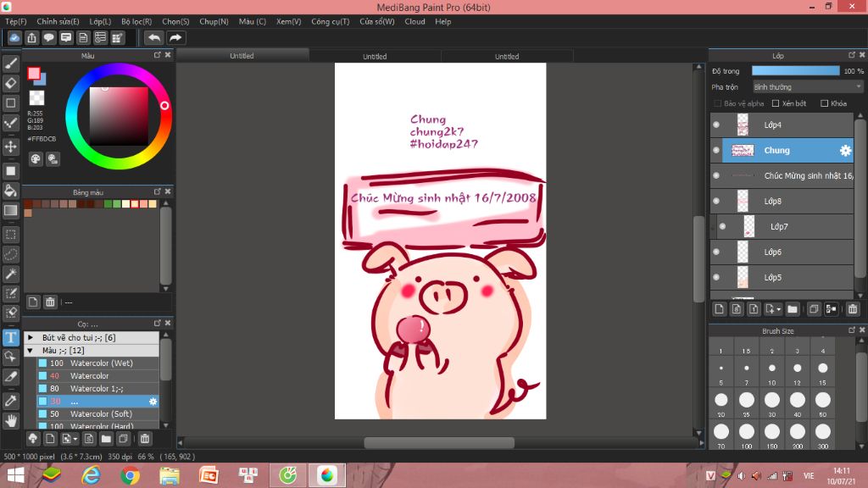Click the cloud save icon in top toolbar

pos(14,37)
